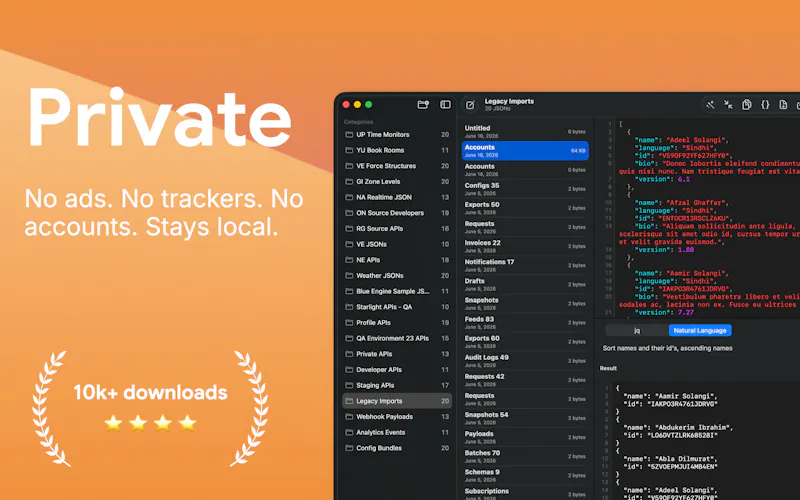Image resolution: width=800 pixels, height=500 pixels.
Task: Open Starlight APIs - QA category
Action: point(397,307)
